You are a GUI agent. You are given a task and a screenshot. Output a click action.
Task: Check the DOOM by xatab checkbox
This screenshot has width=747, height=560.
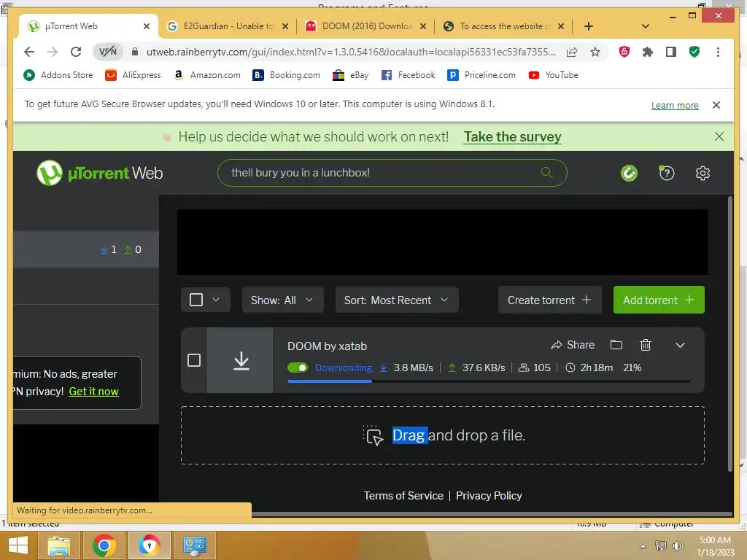(194, 360)
